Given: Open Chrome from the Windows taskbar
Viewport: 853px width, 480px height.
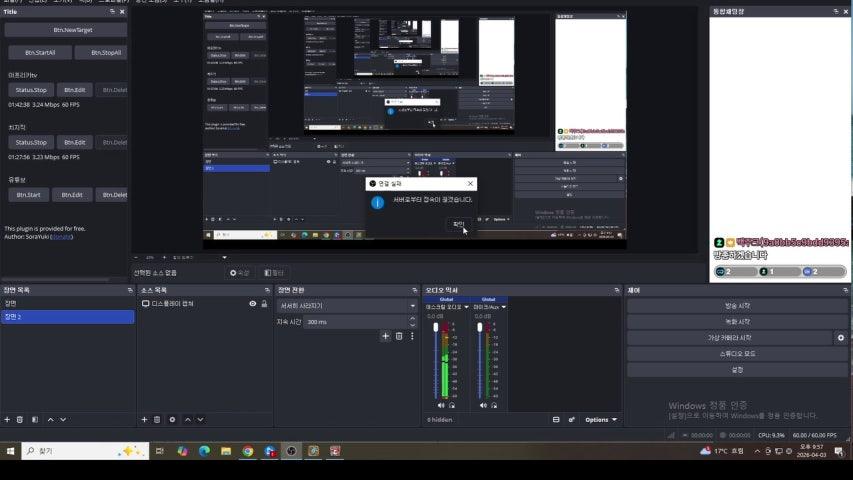Looking at the screenshot, I should [x=247, y=451].
